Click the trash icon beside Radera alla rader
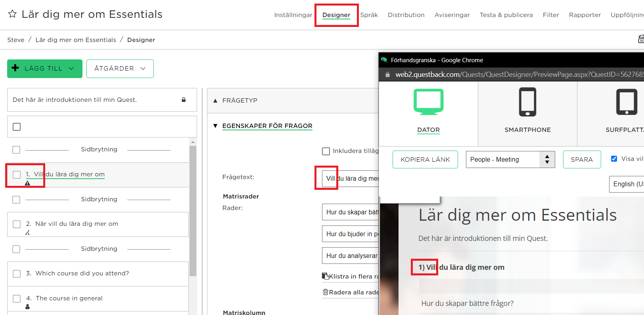The width and height of the screenshot is (644, 315). tap(326, 292)
